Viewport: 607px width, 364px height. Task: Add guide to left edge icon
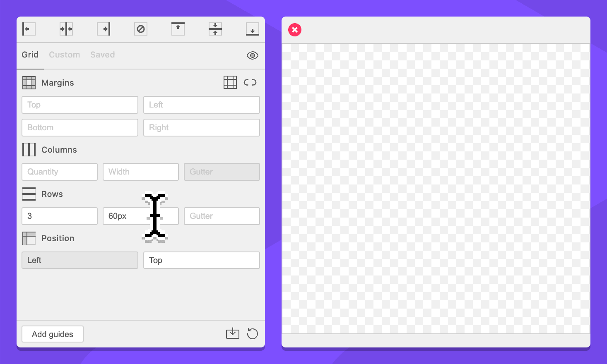[x=29, y=29]
